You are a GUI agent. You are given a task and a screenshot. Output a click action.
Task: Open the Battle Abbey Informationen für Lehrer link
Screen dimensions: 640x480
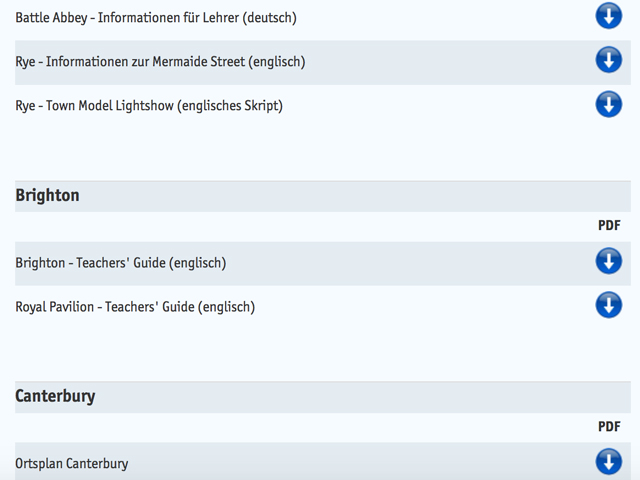click(156, 17)
